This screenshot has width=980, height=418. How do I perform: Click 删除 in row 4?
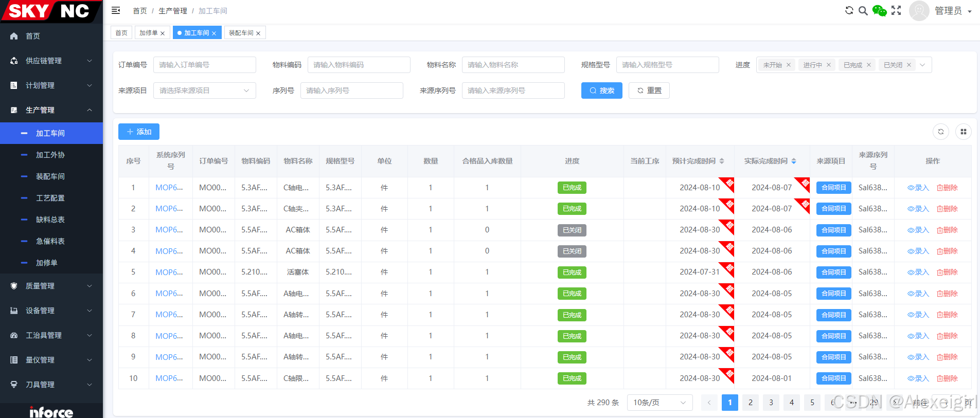(x=947, y=251)
